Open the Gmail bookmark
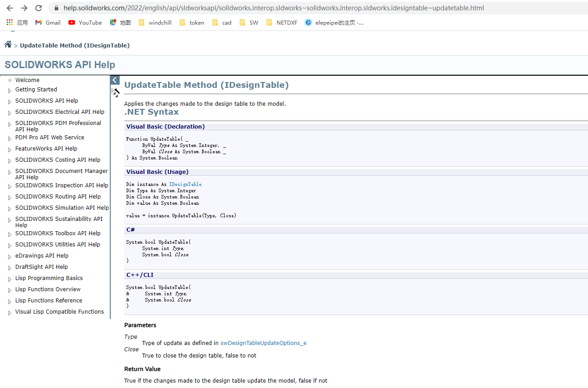The height and width of the screenshot is (388, 588). 48,22
